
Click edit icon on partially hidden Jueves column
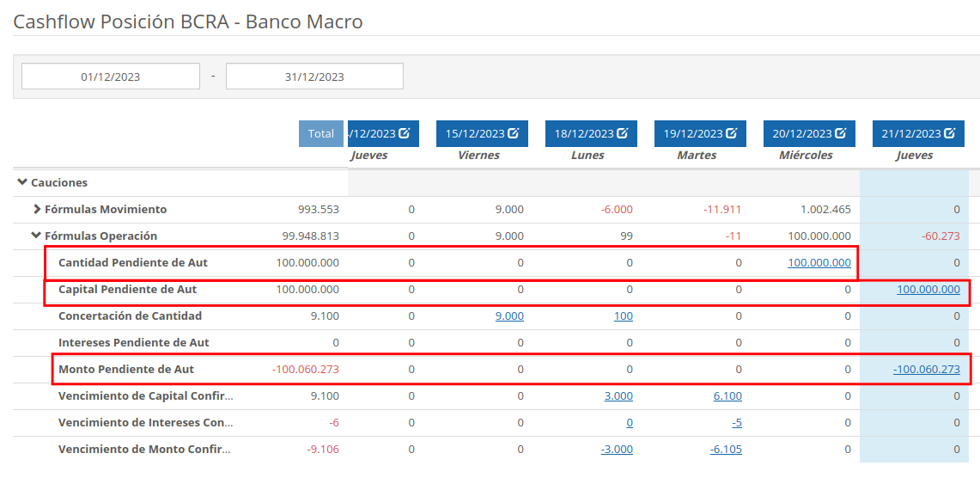click(x=405, y=133)
